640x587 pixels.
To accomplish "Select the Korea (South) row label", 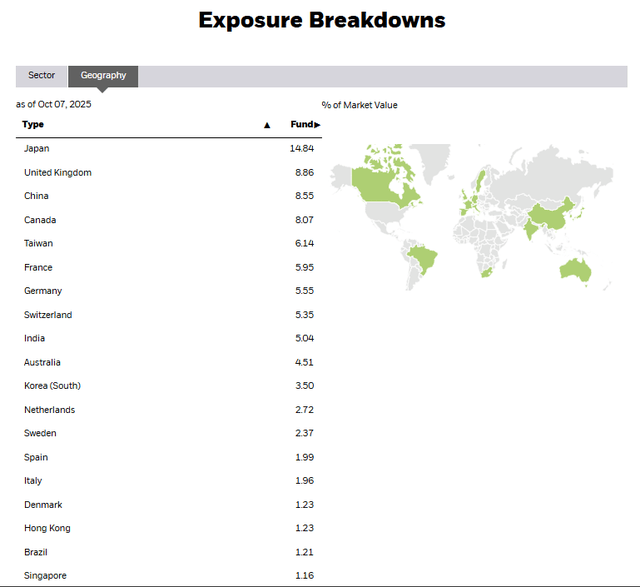I will [x=52, y=386].
